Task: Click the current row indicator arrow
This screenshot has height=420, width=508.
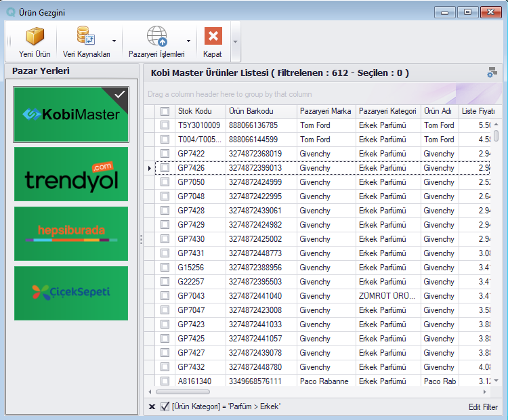Action: pos(150,168)
